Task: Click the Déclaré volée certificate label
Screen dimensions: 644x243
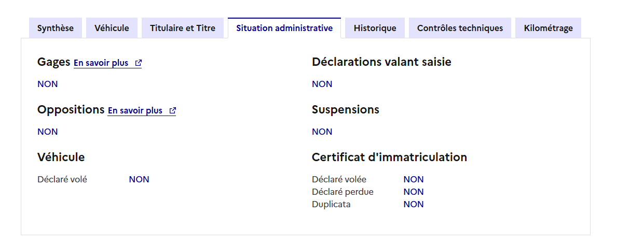Action: click(339, 179)
